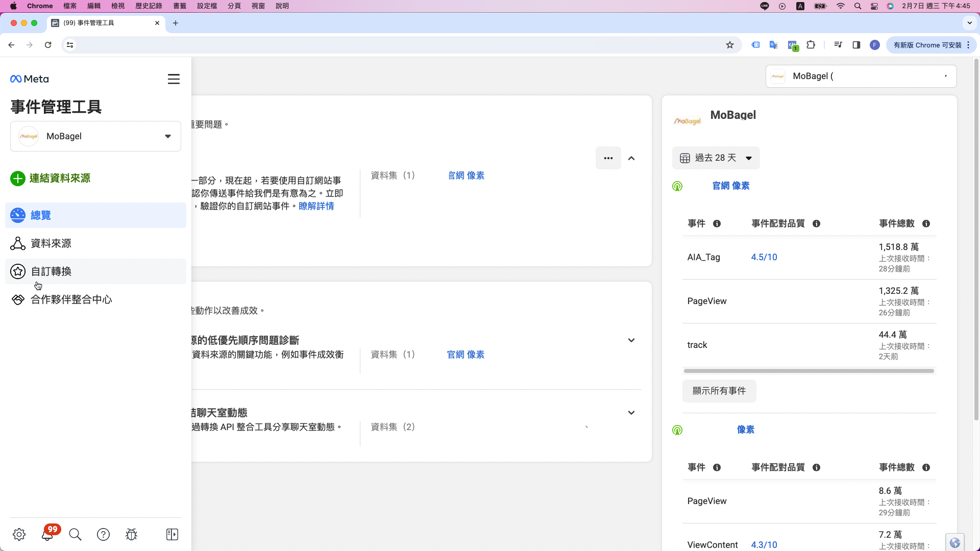
Task: Open a new tab with plus button
Action: pos(176,23)
